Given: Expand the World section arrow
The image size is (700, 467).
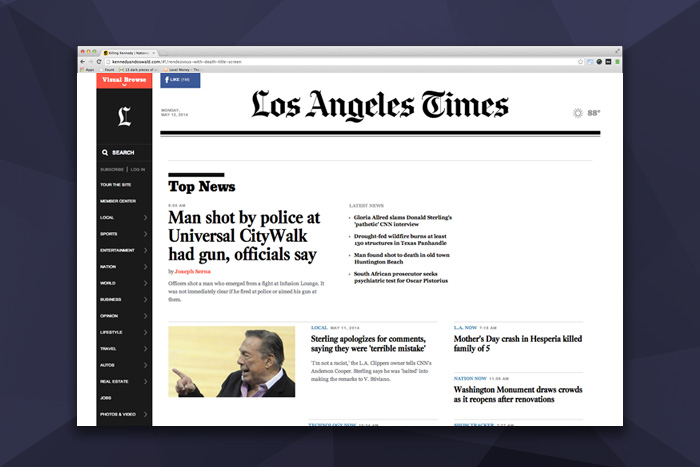Looking at the screenshot, I should [x=146, y=283].
